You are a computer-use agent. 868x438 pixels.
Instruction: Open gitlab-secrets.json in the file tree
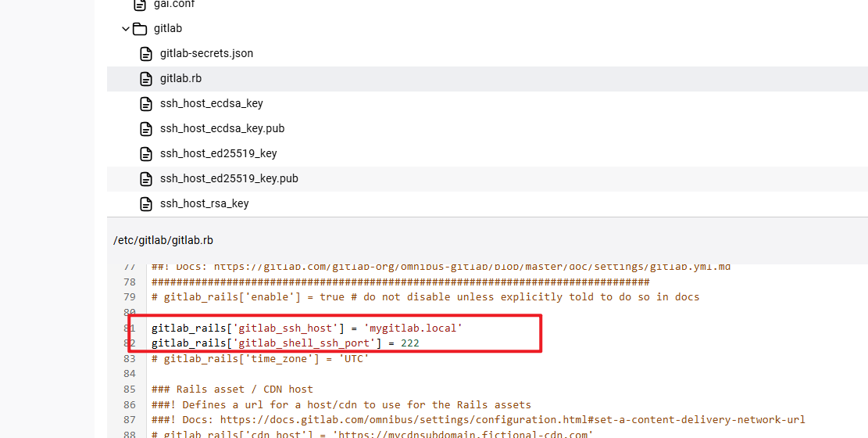[x=206, y=53]
